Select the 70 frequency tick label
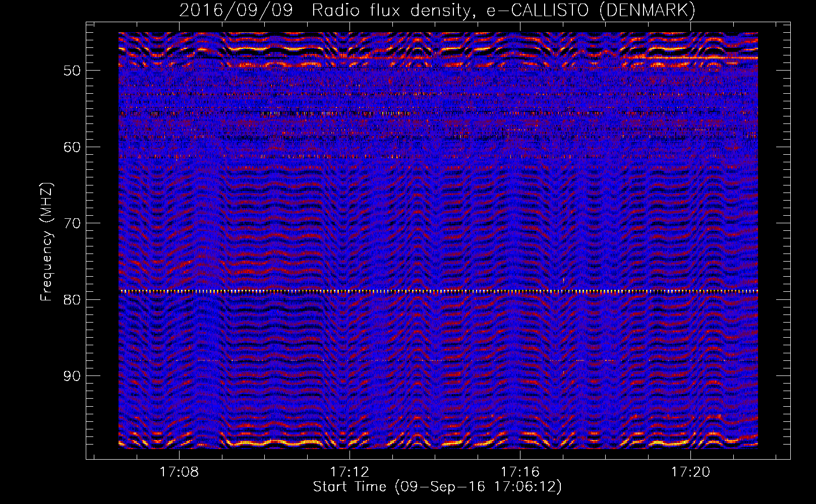 point(72,223)
